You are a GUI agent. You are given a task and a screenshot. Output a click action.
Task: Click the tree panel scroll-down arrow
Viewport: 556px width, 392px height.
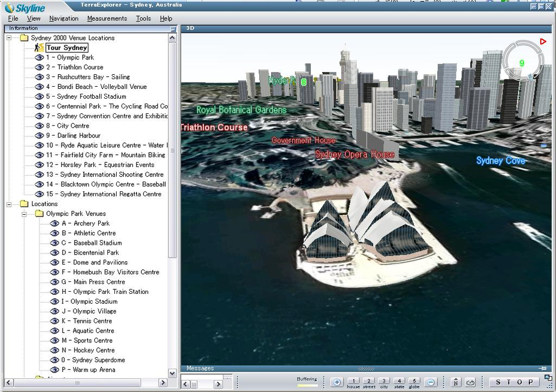tap(172, 373)
